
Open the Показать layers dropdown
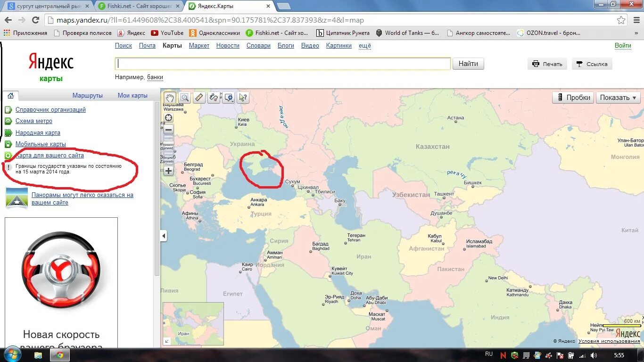618,98
